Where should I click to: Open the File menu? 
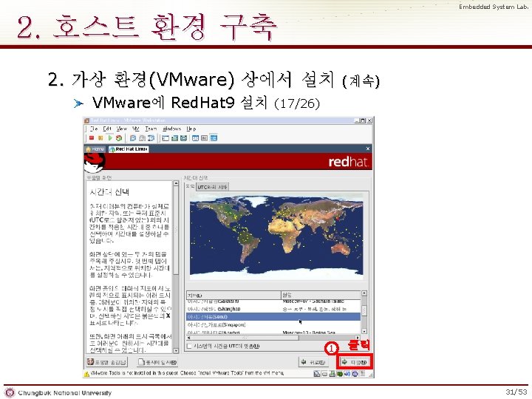94,129
